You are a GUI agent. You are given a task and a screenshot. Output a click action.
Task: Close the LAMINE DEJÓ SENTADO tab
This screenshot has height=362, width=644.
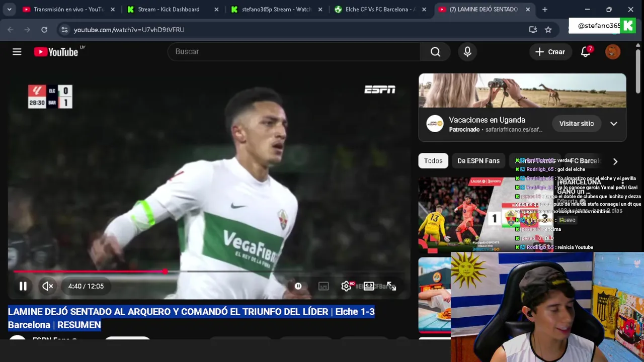[528, 9]
